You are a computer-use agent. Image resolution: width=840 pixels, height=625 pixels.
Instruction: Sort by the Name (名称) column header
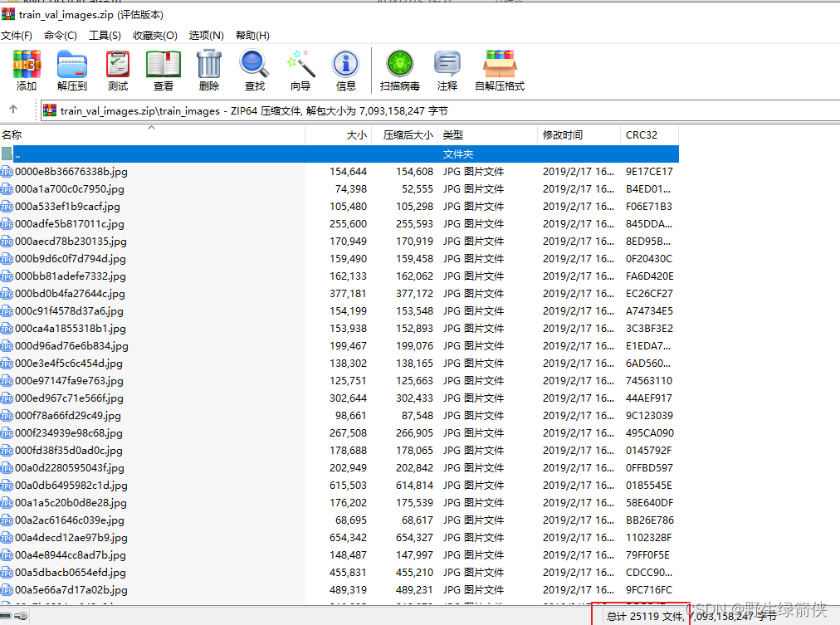pos(153,135)
